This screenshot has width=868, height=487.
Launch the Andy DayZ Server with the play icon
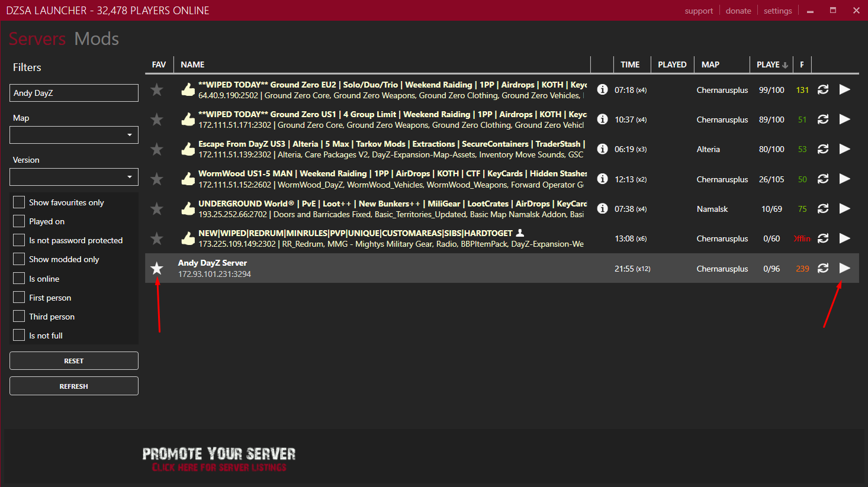845,268
